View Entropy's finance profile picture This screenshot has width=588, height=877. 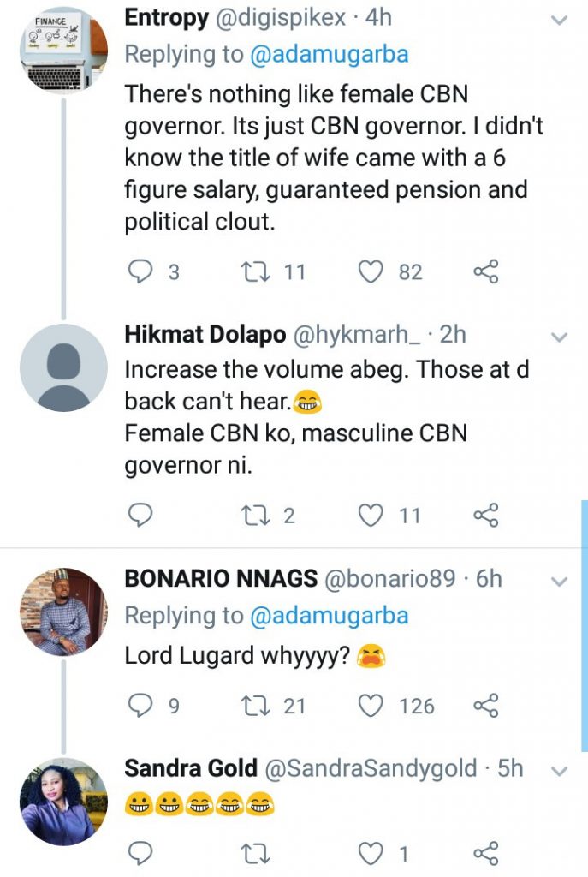[63, 48]
